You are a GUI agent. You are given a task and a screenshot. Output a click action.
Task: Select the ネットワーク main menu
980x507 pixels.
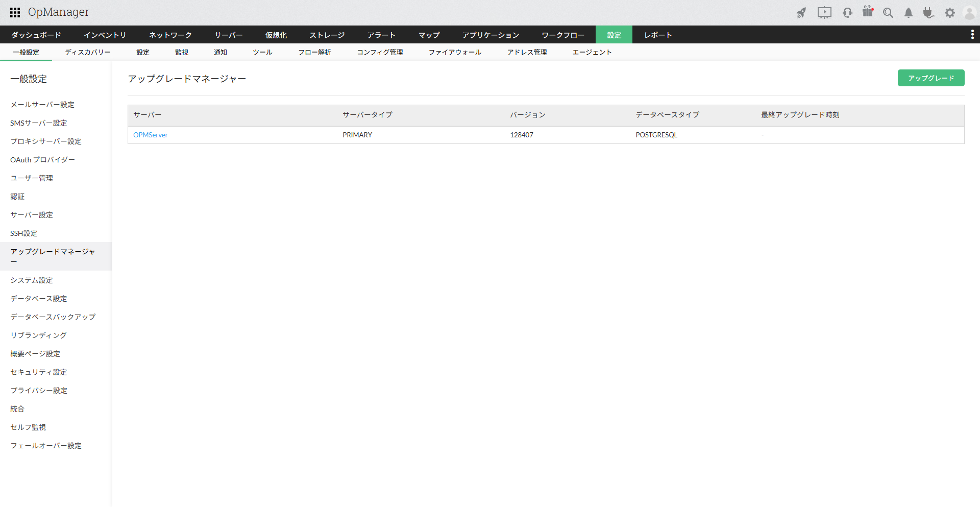(170, 35)
